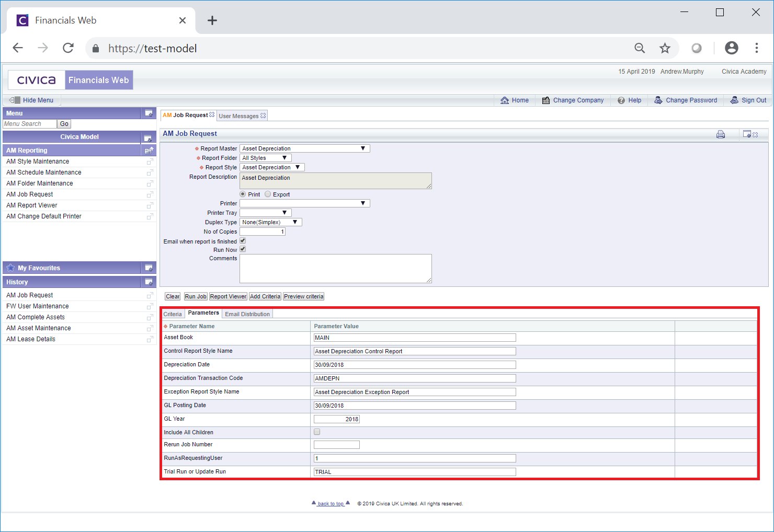Click the Rerun Job Number field
This screenshot has height=532, width=774.
[337, 445]
